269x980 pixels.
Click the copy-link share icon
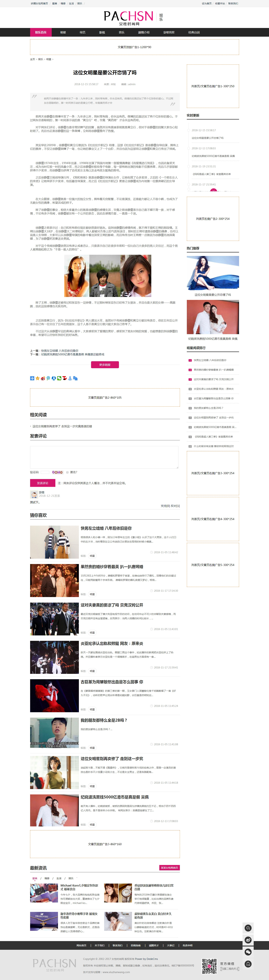pyautogui.click(x=75, y=378)
